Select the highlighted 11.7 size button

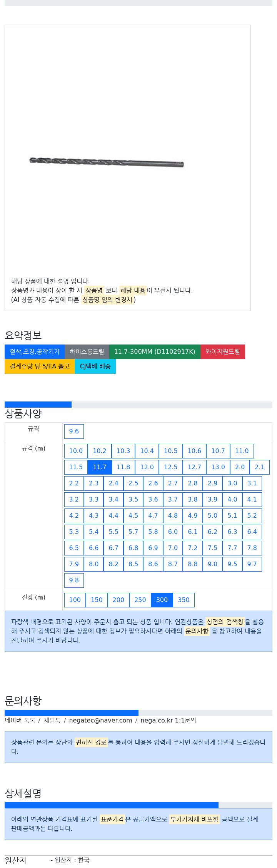tap(100, 467)
